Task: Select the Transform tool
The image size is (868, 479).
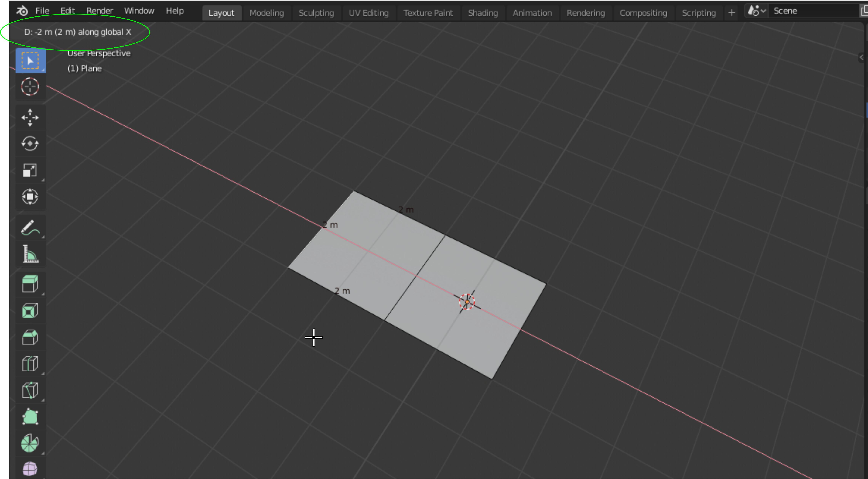Action: click(30, 197)
